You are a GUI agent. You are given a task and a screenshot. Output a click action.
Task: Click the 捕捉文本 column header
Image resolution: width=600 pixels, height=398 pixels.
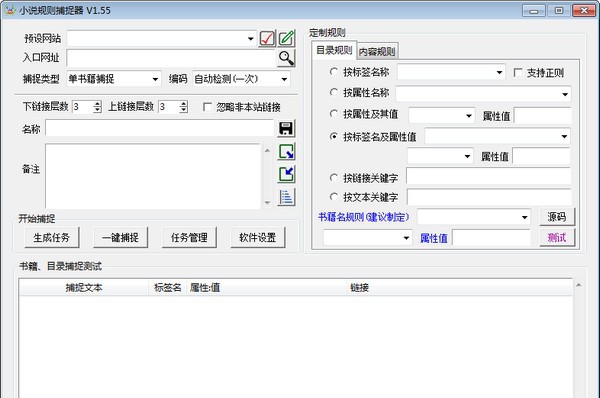(84, 288)
